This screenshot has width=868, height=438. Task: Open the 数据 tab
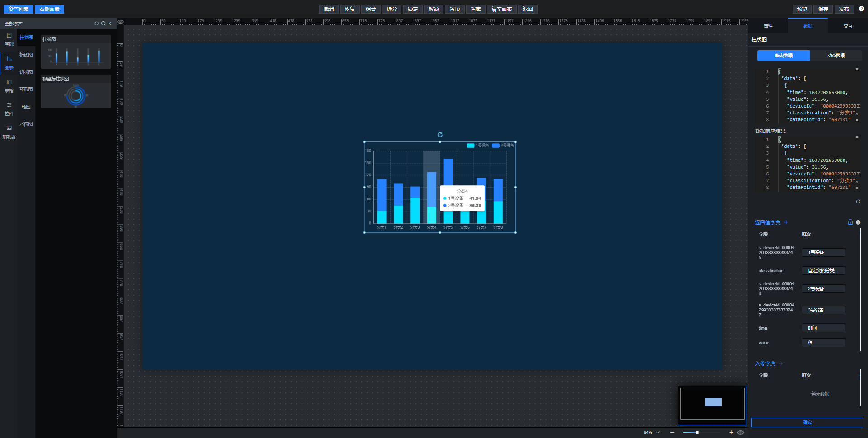tap(807, 26)
